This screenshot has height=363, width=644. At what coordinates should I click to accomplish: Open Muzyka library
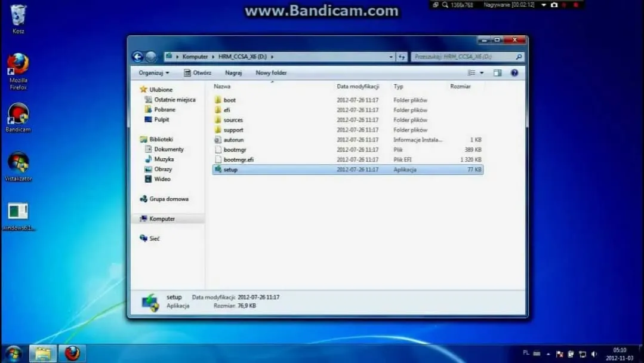pos(164,159)
